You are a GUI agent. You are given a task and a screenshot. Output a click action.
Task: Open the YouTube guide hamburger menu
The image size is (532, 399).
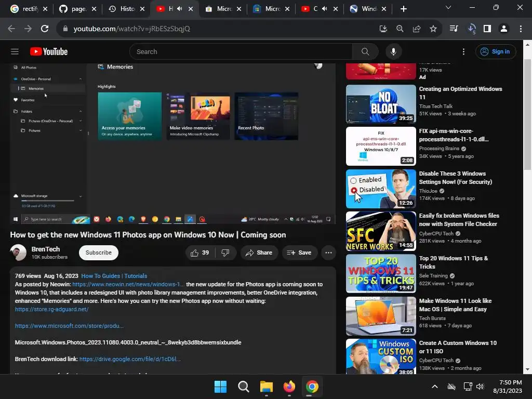pyautogui.click(x=15, y=51)
